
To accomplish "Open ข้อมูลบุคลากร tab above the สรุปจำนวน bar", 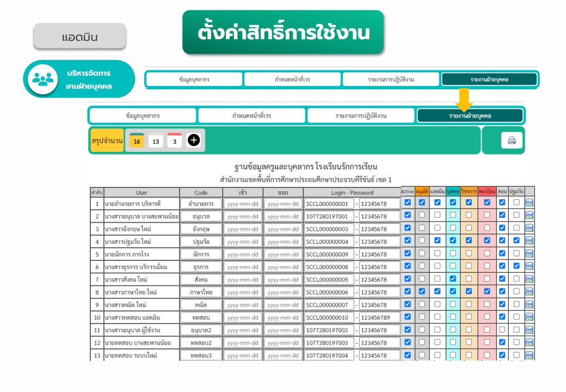I will 143,115.
